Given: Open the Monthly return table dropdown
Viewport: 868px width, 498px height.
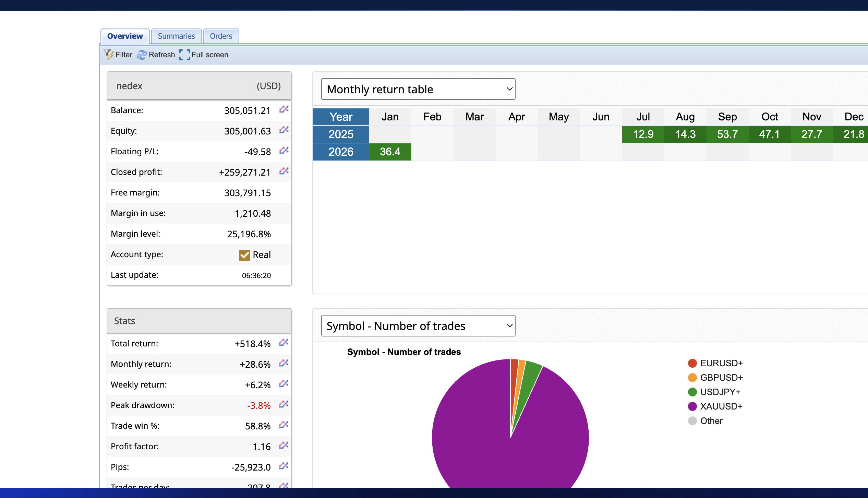Looking at the screenshot, I should tap(418, 89).
